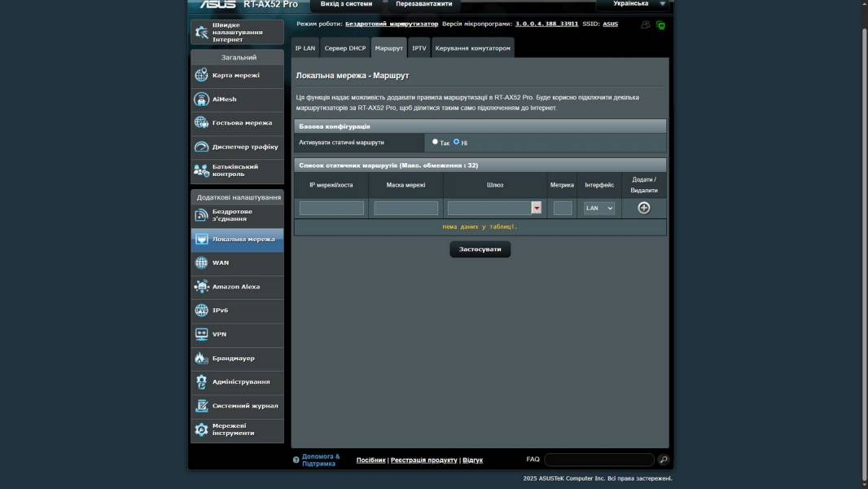Open the Firewall (Брандмауер) section
Viewport: 868px width, 489px height.
pyautogui.click(x=202, y=358)
